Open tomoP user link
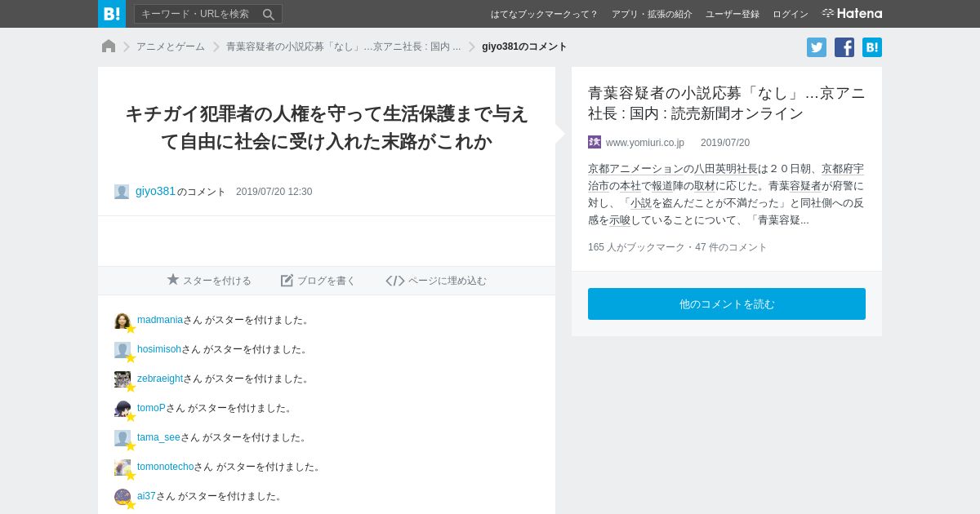This screenshot has width=980, height=514. pos(151,408)
